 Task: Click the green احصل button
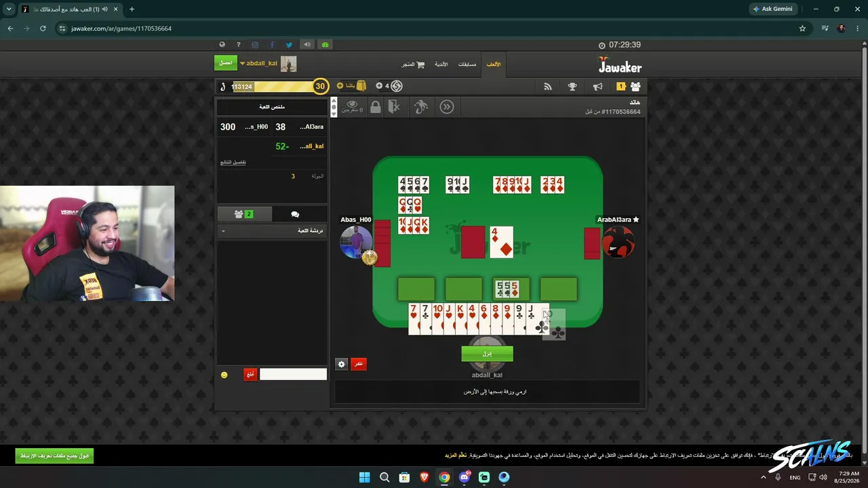[226, 63]
